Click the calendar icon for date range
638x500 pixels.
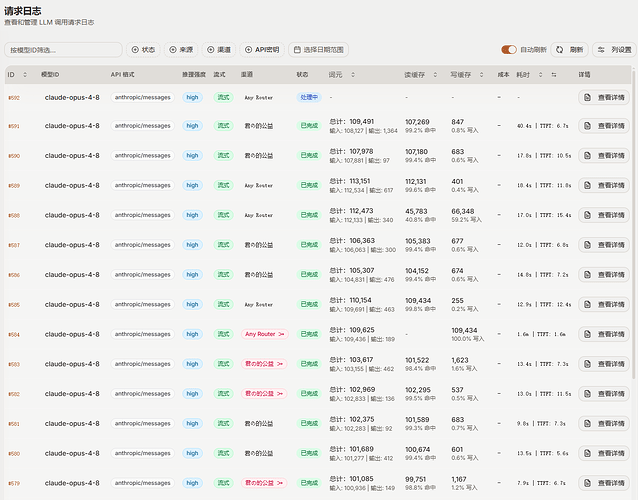point(297,50)
